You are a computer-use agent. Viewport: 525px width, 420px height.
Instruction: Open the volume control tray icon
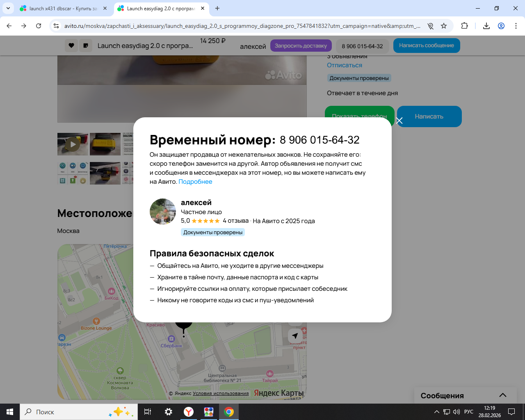(457, 412)
